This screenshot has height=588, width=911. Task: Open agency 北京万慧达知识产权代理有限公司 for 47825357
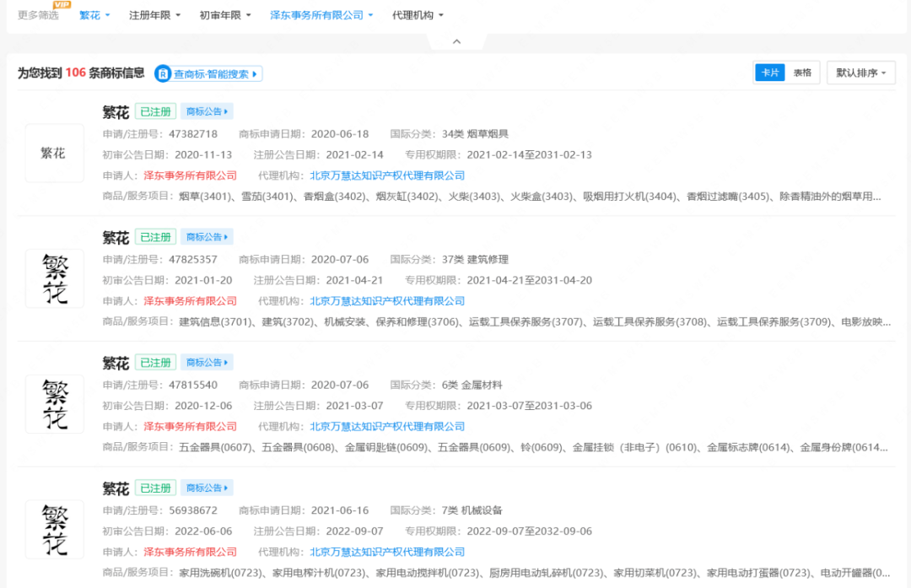[387, 301]
